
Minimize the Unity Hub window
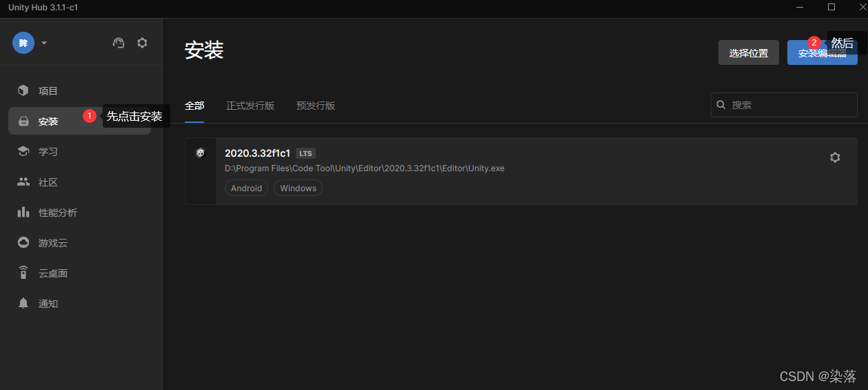tap(800, 7)
